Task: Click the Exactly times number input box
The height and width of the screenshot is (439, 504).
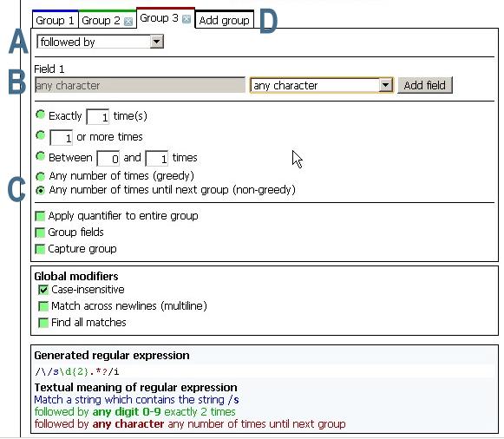Action: point(98,116)
